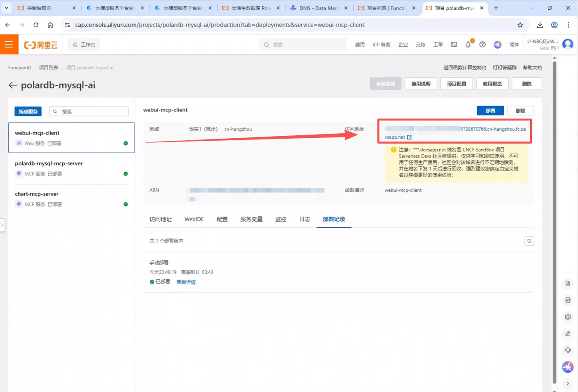Image resolution: width=578 pixels, height=392 pixels.
Task: Open the settings gear in right sidebar
Action: (568, 317)
